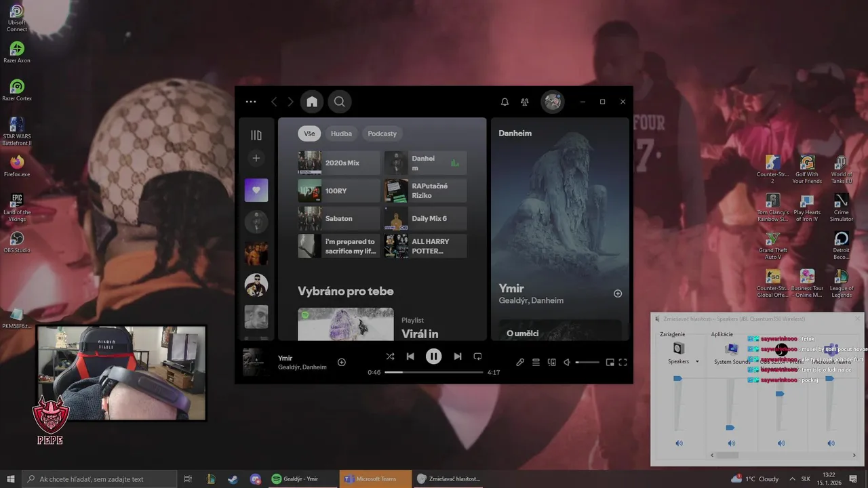Open Spotify Home via the house icon

click(x=312, y=102)
